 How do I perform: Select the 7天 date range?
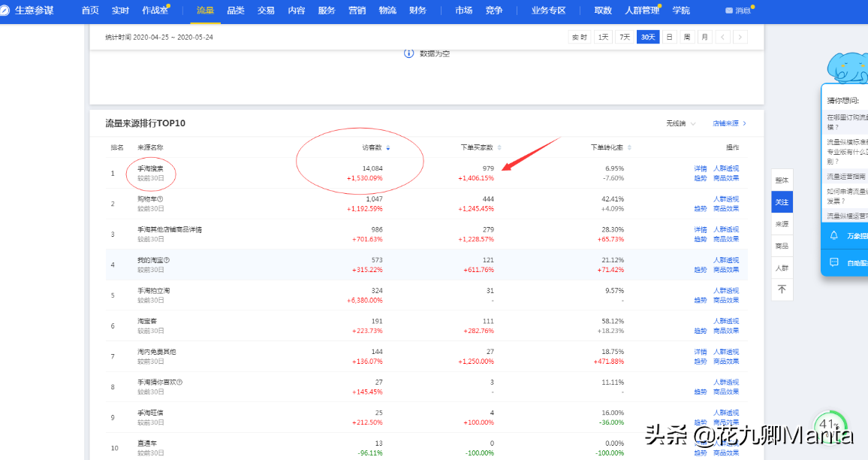click(625, 37)
